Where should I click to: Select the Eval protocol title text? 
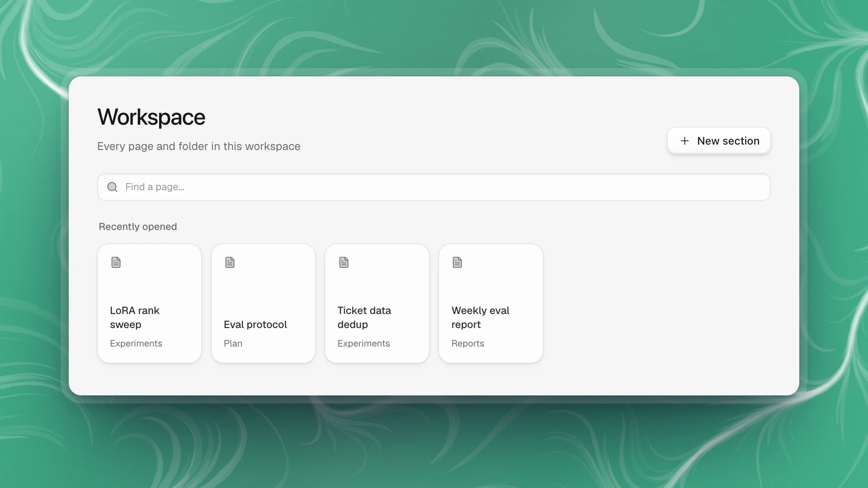[255, 325]
